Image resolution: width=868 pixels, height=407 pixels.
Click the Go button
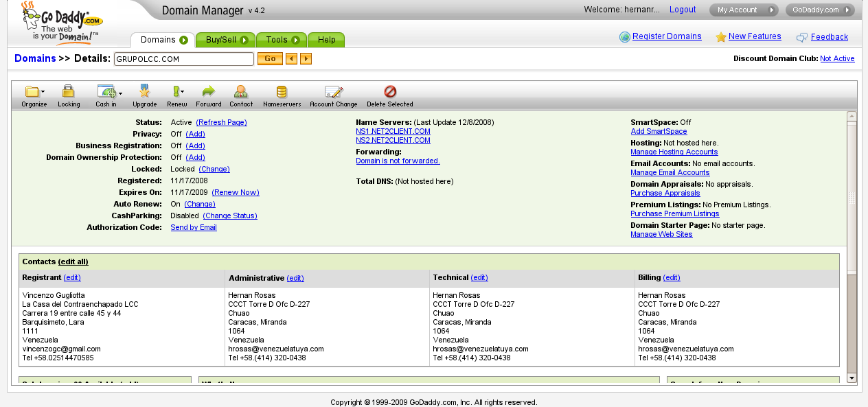click(x=270, y=59)
